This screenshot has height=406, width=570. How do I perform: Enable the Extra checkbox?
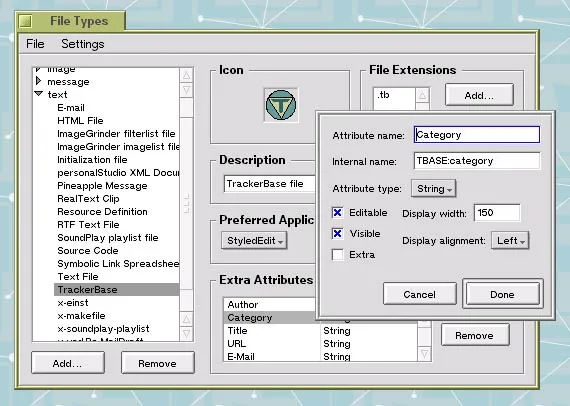click(x=337, y=254)
